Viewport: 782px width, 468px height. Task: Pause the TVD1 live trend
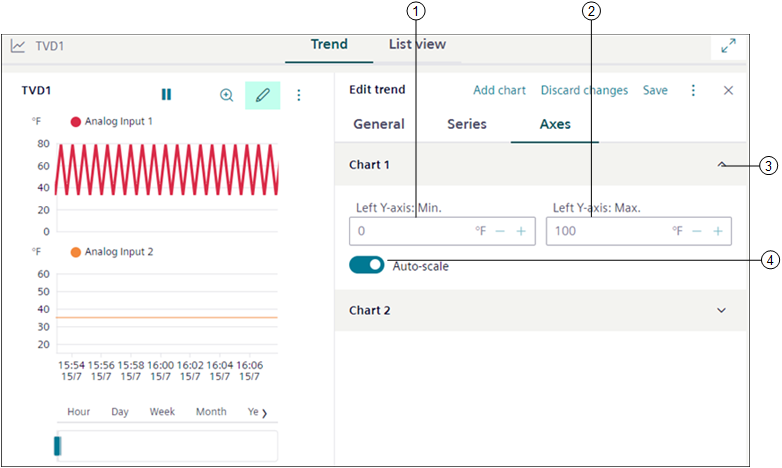(166, 95)
